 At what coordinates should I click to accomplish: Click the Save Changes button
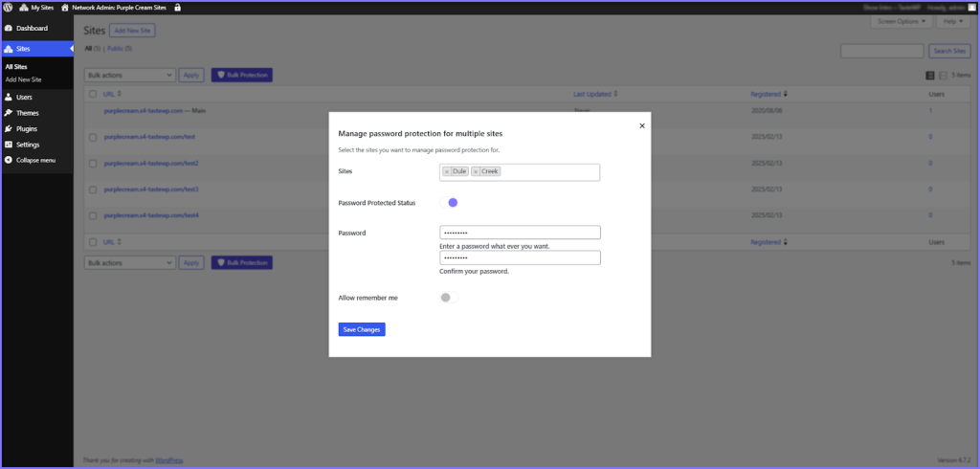pyautogui.click(x=362, y=329)
